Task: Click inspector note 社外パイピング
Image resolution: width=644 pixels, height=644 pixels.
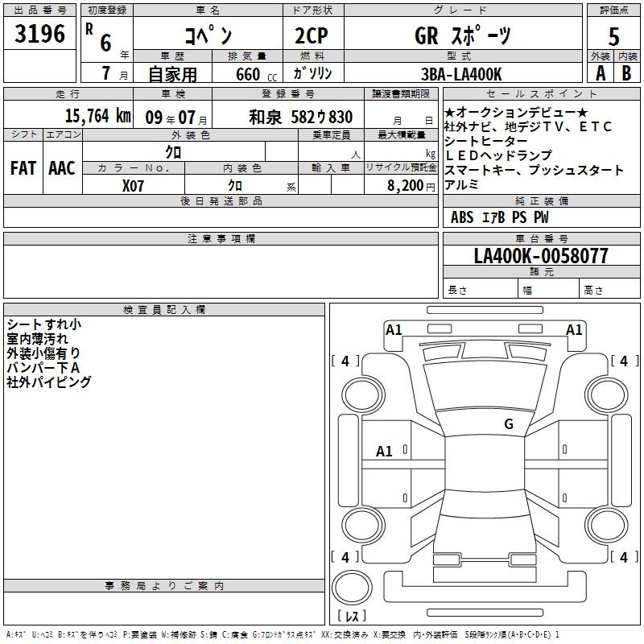Action: point(49,382)
